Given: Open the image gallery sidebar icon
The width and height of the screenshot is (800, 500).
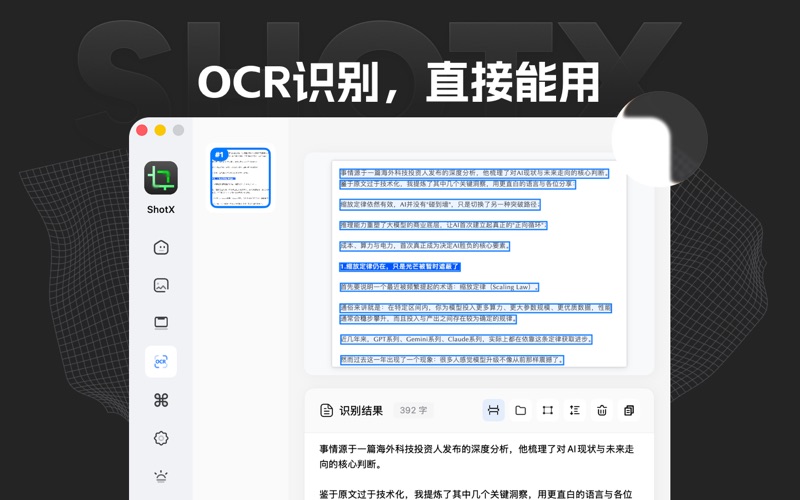Looking at the screenshot, I should pyautogui.click(x=161, y=285).
